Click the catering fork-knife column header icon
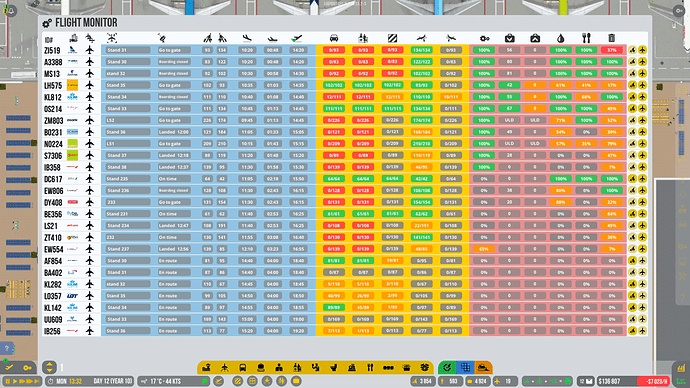The height and width of the screenshot is (388, 690). 586,38
